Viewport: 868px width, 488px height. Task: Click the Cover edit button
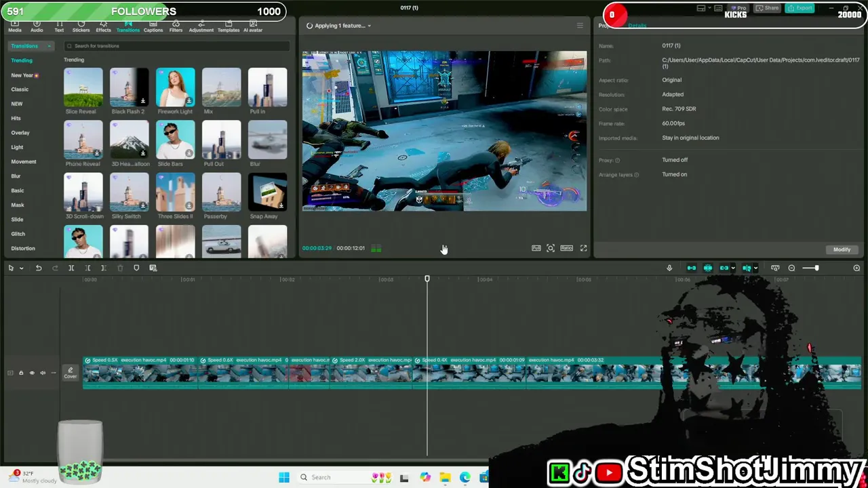pyautogui.click(x=71, y=373)
